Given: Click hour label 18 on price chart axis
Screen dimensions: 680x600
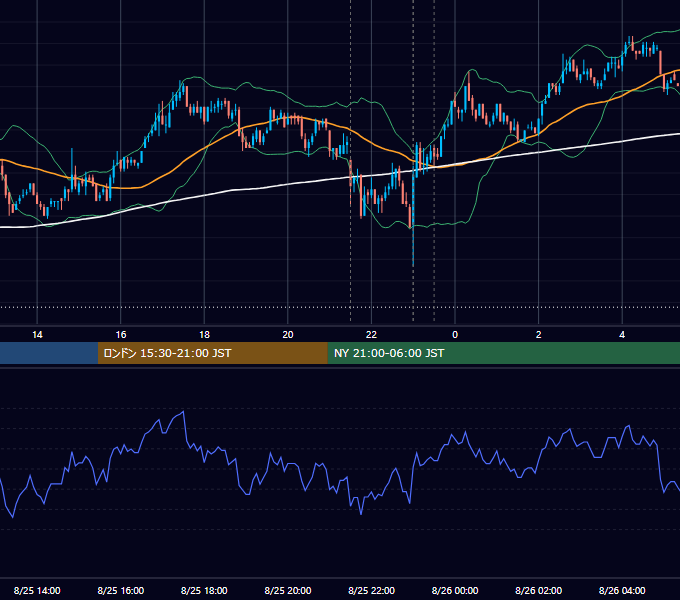Looking at the screenshot, I should tap(204, 335).
